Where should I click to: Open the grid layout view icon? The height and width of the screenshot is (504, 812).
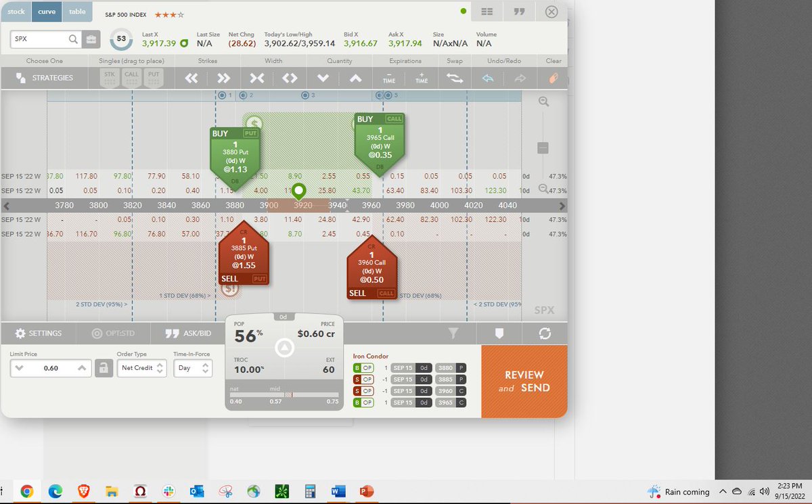487,12
